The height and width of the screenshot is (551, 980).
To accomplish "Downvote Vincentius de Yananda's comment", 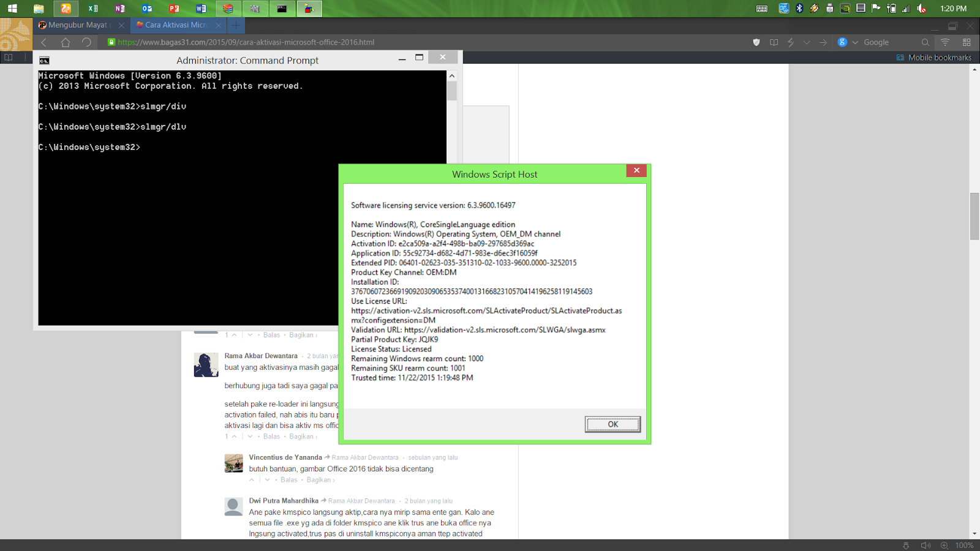I will click(267, 480).
